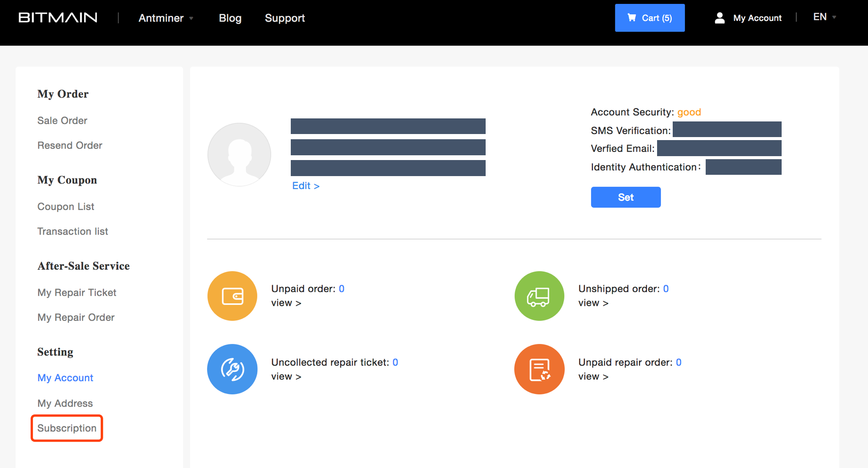Select My Address in settings
868x468 pixels.
point(65,403)
